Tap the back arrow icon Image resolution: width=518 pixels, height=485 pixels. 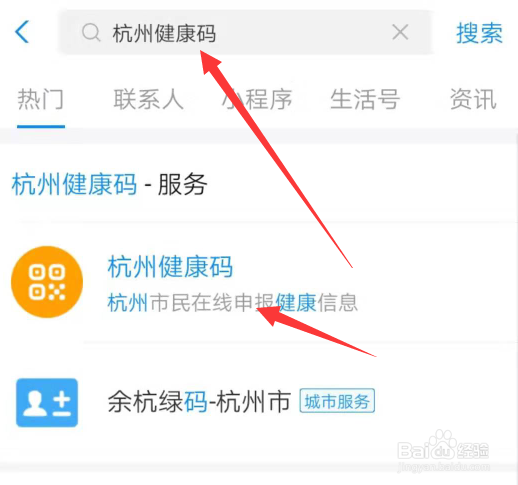22,32
